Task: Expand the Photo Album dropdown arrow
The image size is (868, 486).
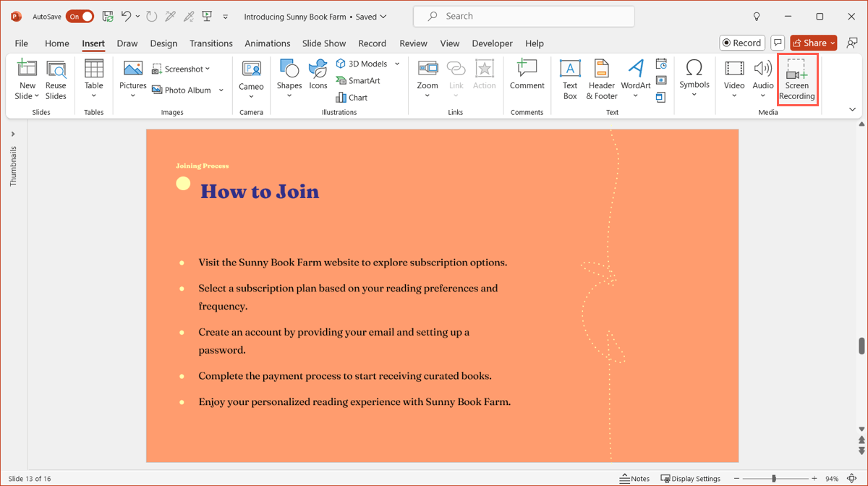Action: pos(221,90)
